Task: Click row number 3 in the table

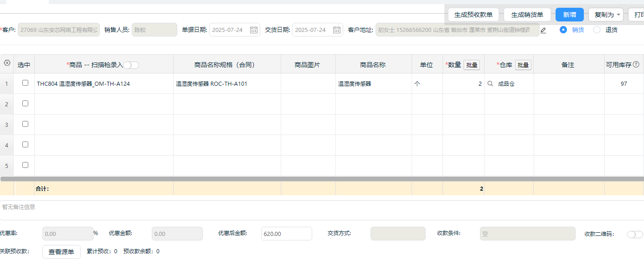Action: pos(6,125)
